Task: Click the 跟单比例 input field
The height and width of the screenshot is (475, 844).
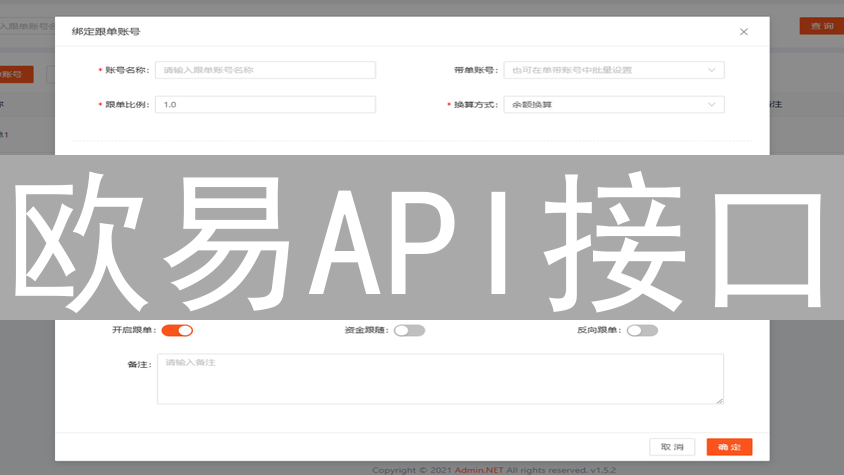Action: pos(265,104)
